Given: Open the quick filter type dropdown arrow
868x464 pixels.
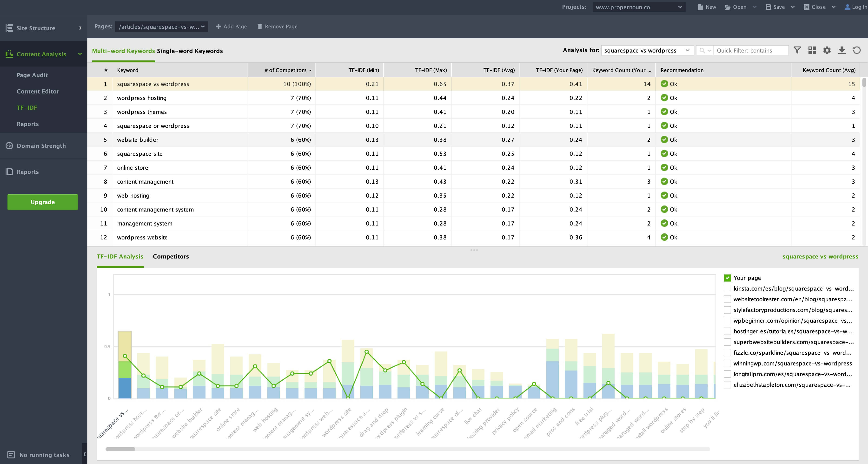Looking at the screenshot, I should 709,50.
